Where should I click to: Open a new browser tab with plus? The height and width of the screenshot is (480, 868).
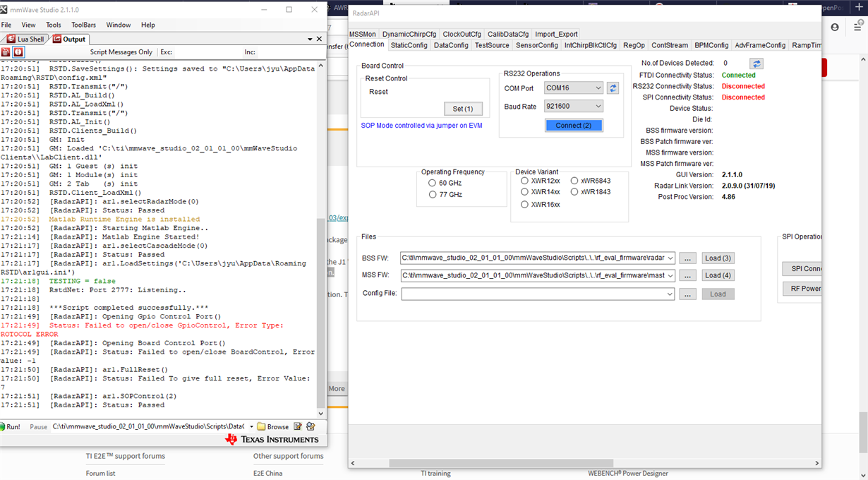[x=859, y=6]
